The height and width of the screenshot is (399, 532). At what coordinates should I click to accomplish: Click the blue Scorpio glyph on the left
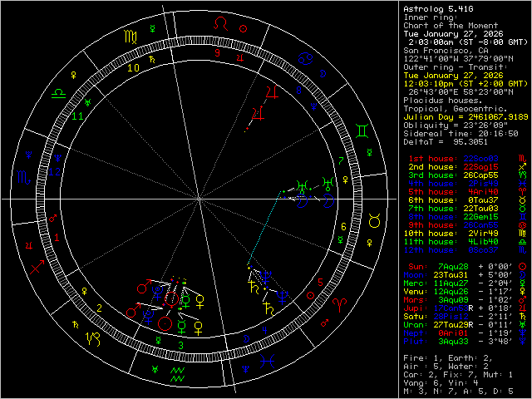[x=25, y=176]
